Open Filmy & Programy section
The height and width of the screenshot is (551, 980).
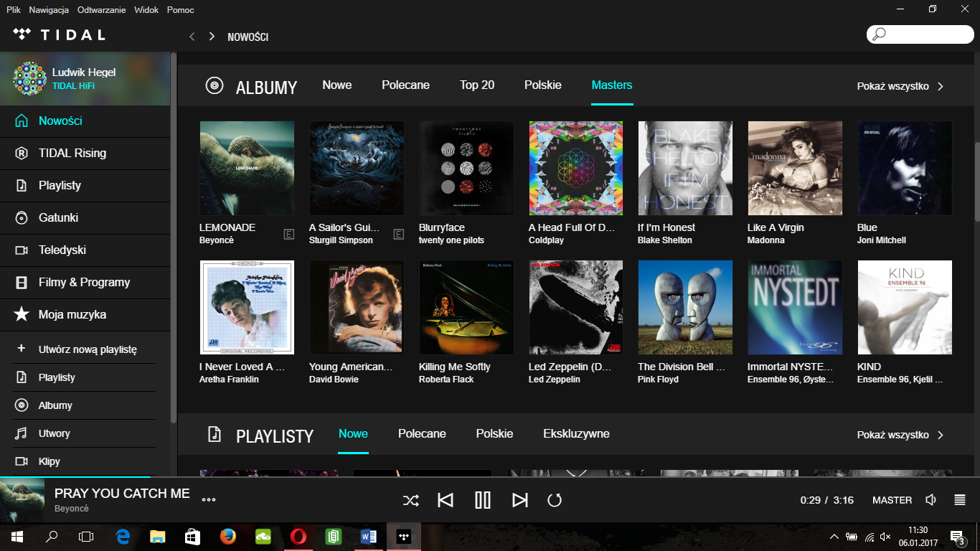click(85, 282)
